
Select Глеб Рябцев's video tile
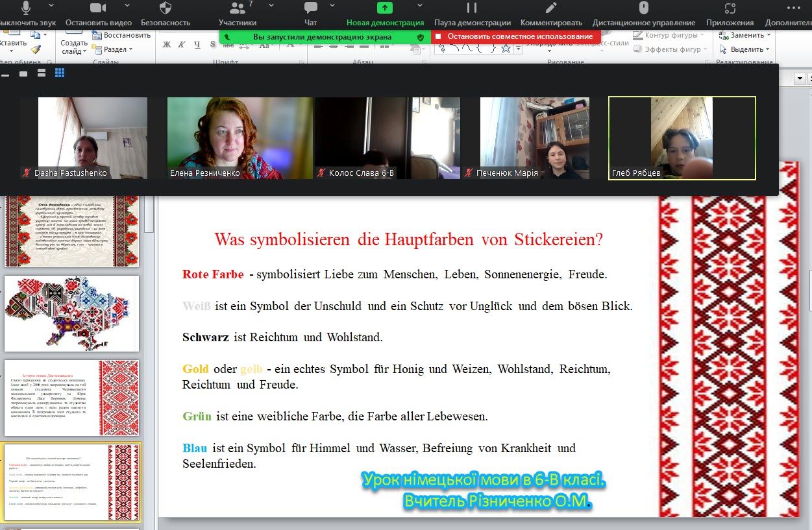point(682,138)
